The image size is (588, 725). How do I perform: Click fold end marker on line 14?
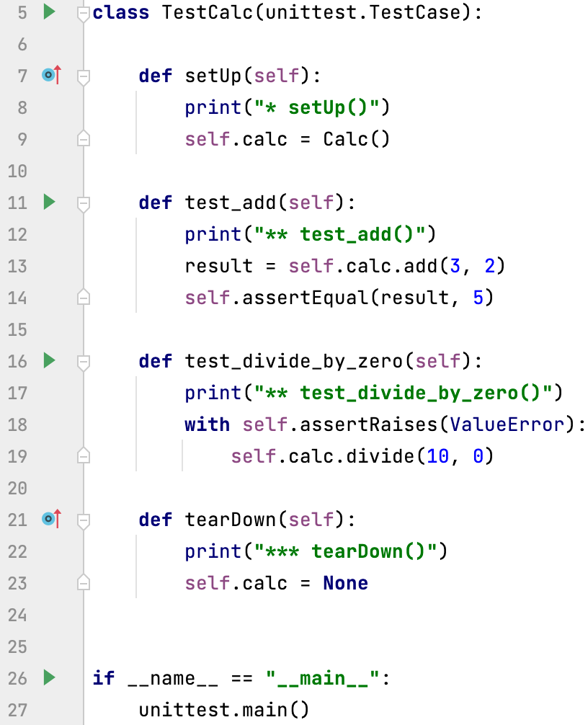click(83, 297)
